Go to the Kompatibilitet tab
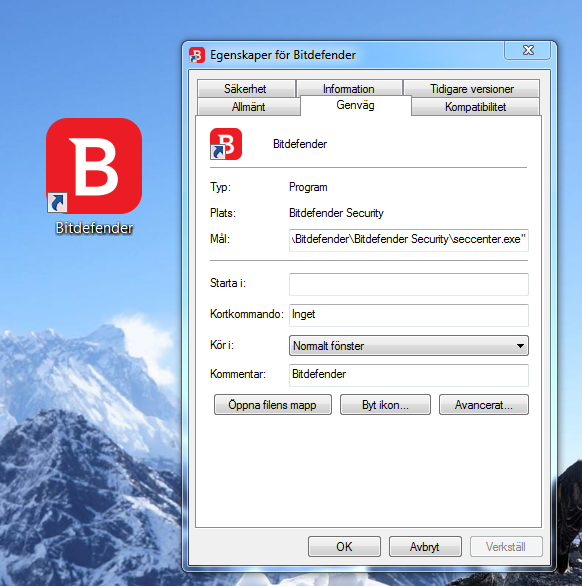The image size is (582, 586). click(475, 107)
